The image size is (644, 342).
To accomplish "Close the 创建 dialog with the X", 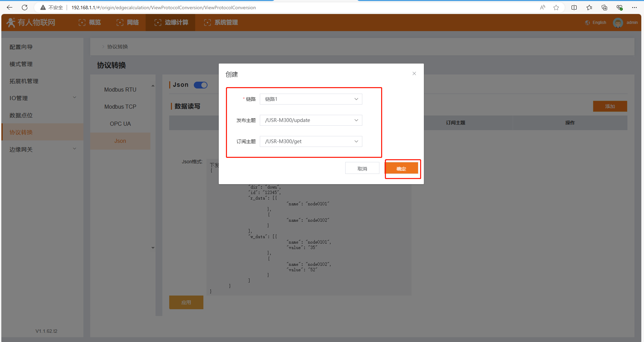I will tap(414, 73).
